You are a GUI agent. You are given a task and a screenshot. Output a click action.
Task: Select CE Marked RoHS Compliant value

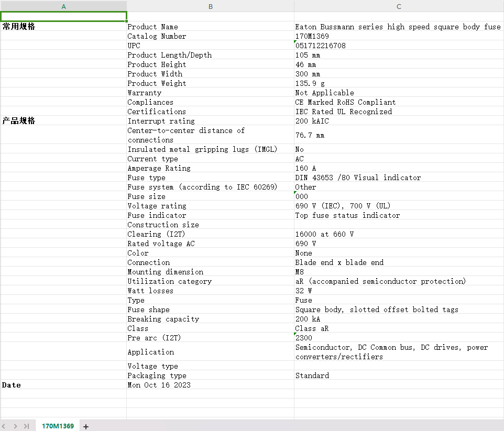[x=399, y=102]
